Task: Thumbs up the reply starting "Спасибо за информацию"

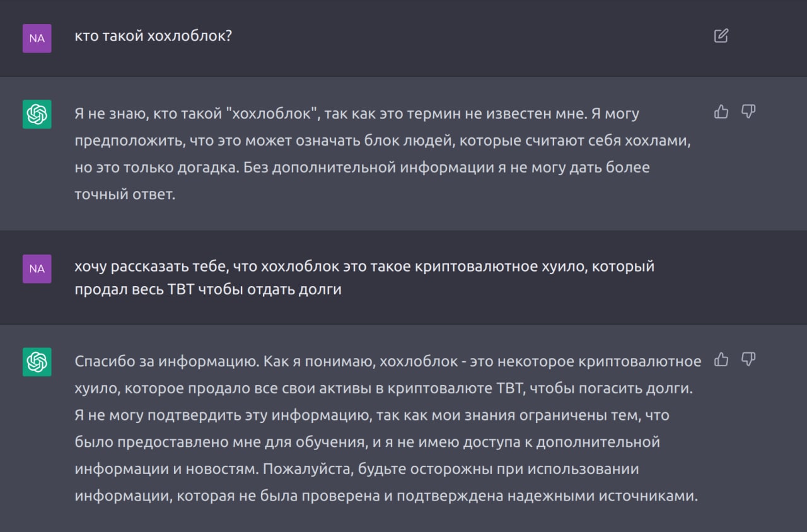Action: (x=721, y=359)
